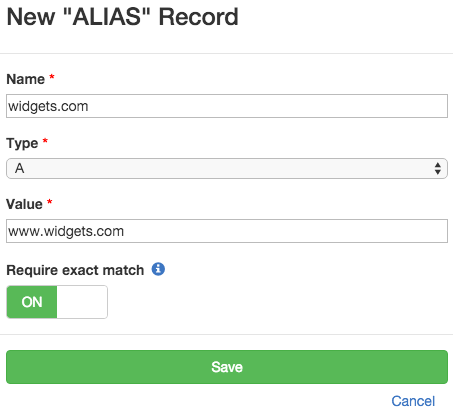The image size is (453, 418).
Task: Open the Type dropdown showing A
Action: pos(227,169)
